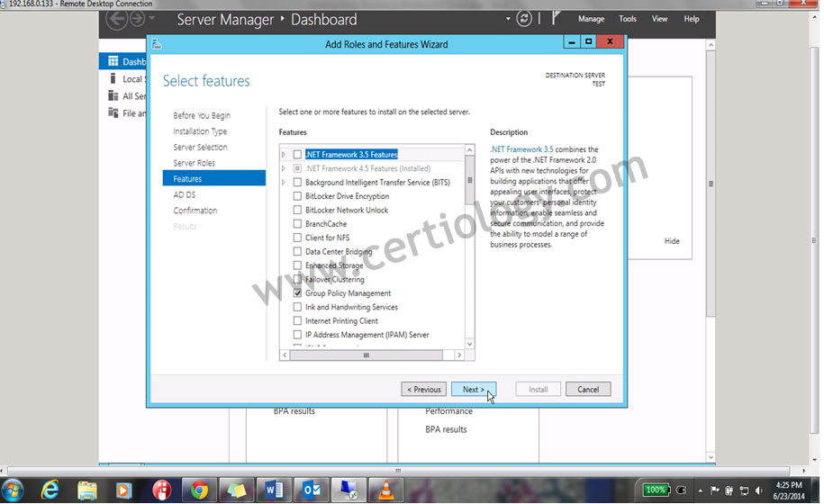Enable BitLocker Drive Encryption checkbox
824x504 pixels.
pos(297,196)
